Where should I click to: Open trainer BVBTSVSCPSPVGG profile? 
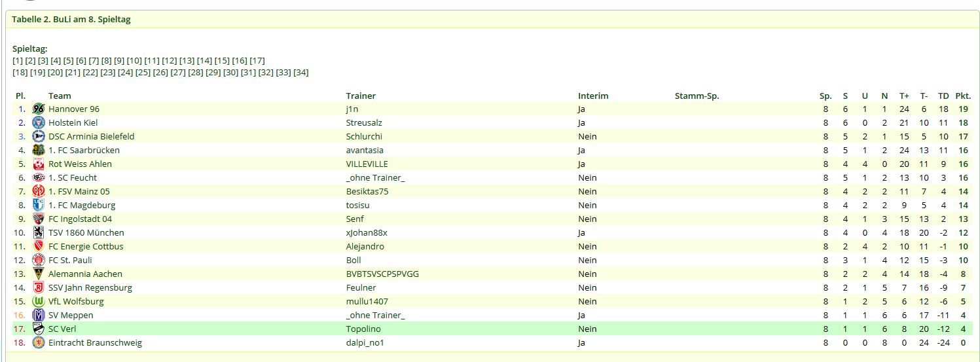click(382, 274)
